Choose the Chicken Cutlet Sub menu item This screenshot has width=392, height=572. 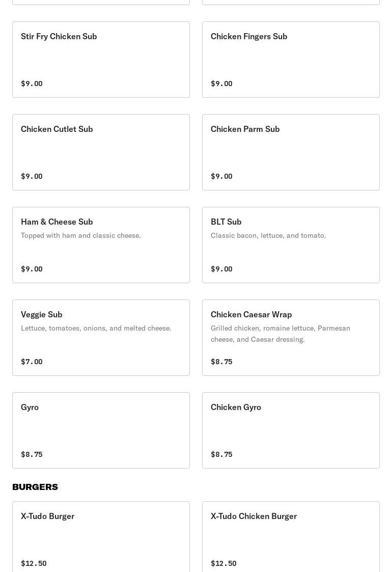point(101,152)
